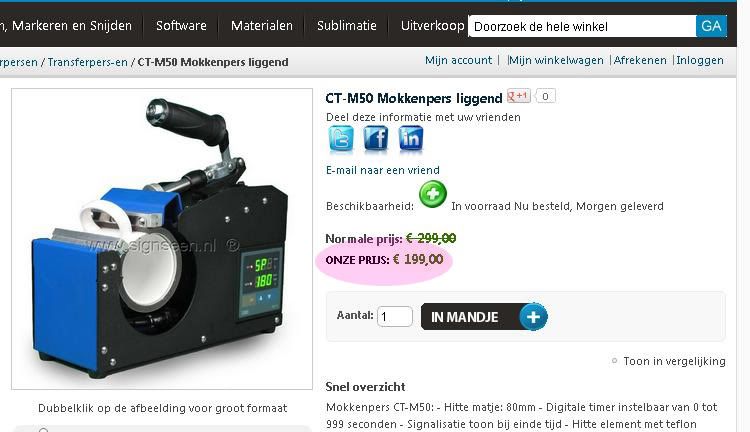Share product via Facebook icon
Screen dimensions: 750x432
[376, 139]
